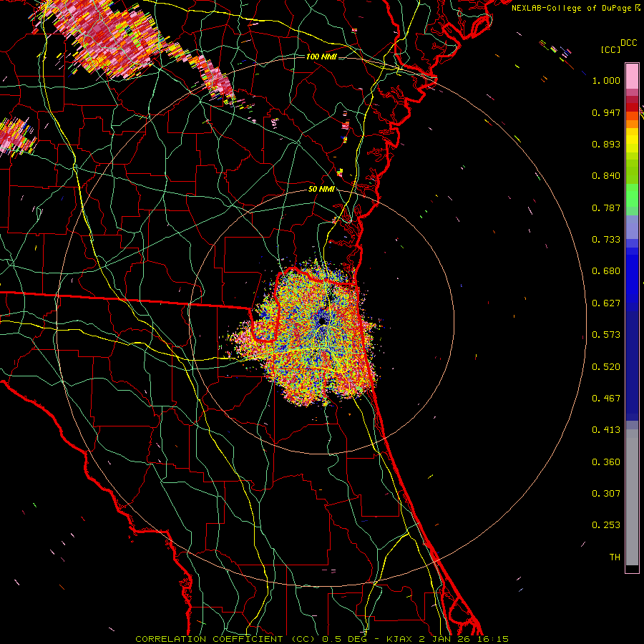Click the DCC product label
644x644 pixels.
tap(628, 43)
